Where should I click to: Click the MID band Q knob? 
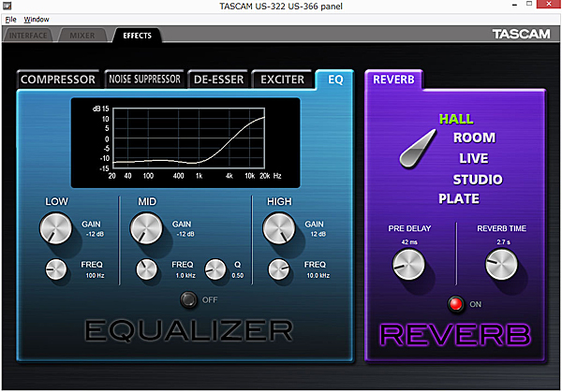[215, 269]
